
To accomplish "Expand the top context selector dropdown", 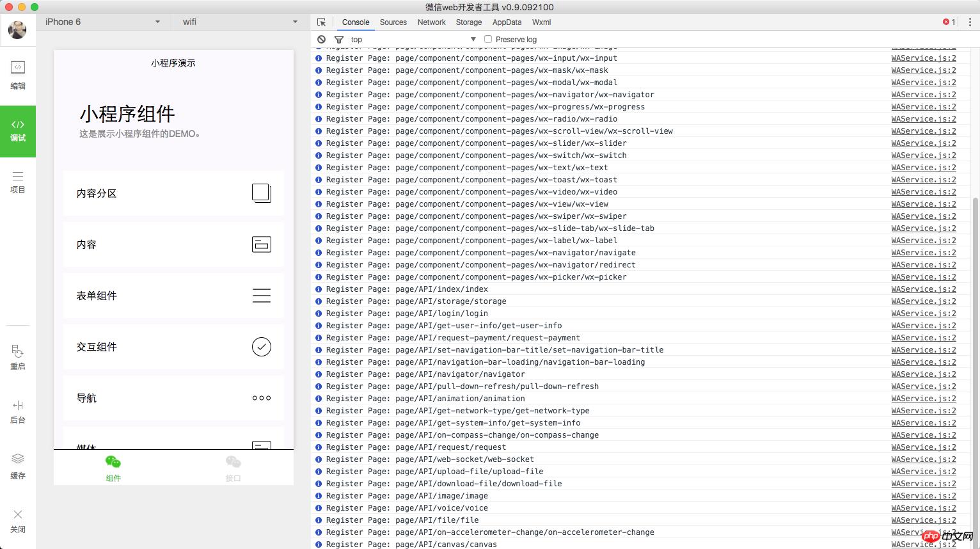I will click(413, 39).
